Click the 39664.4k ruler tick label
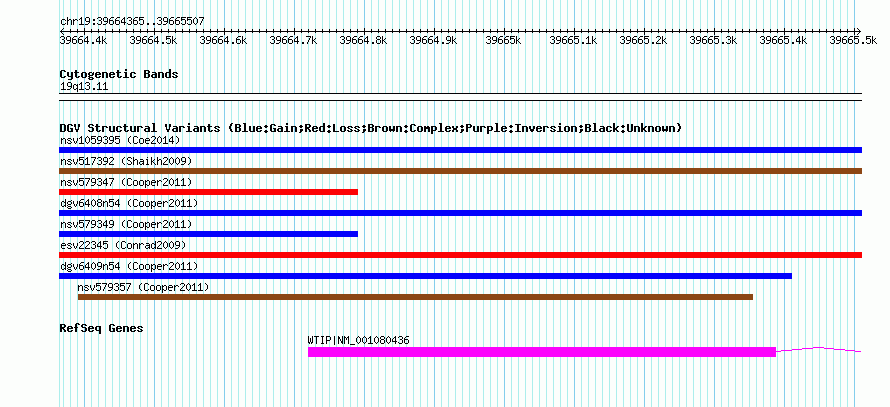Viewport: 890px width, 407px height. point(83,40)
